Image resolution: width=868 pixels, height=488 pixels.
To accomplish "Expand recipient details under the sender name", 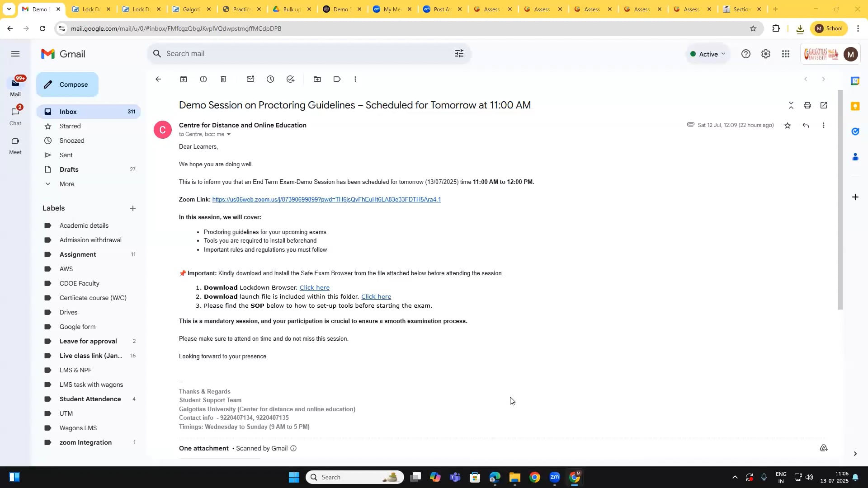I will (x=229, y=134).
